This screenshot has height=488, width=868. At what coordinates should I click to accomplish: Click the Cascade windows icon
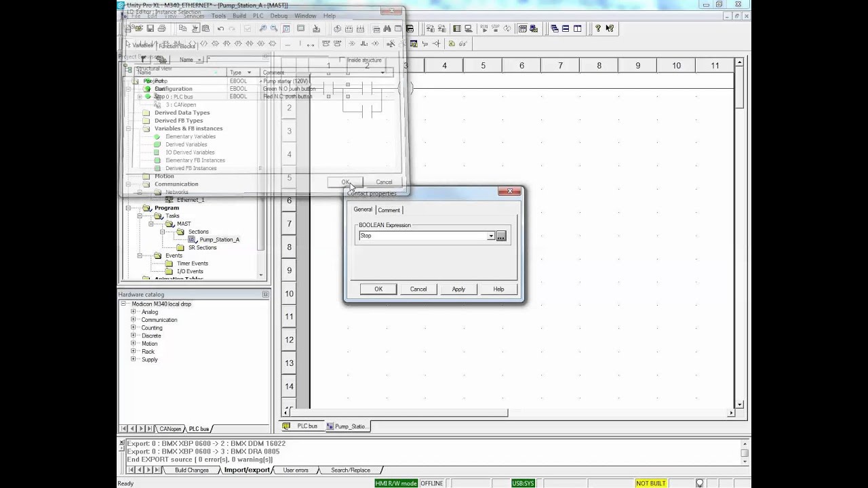click(555, 28)
